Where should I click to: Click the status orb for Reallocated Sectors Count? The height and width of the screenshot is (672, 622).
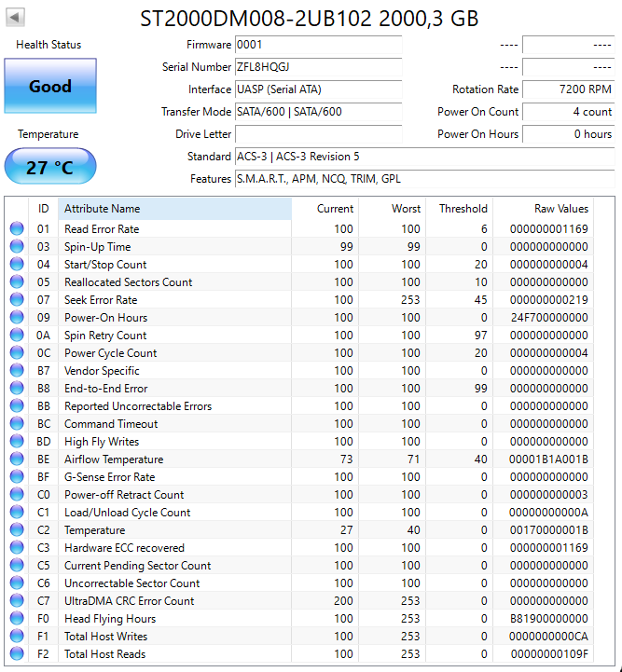coord(17,282)
